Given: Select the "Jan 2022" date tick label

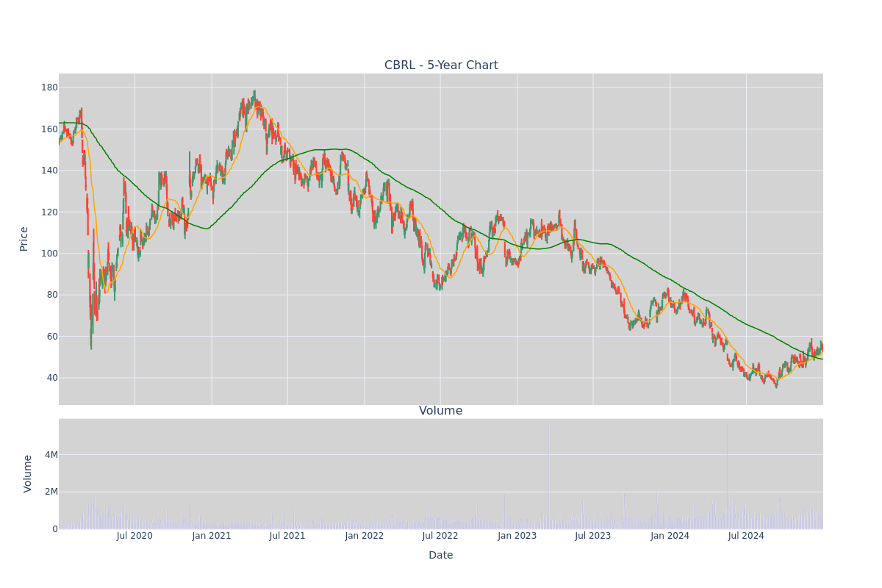Looking at the screenshot, I should click(x=365, y=536).
